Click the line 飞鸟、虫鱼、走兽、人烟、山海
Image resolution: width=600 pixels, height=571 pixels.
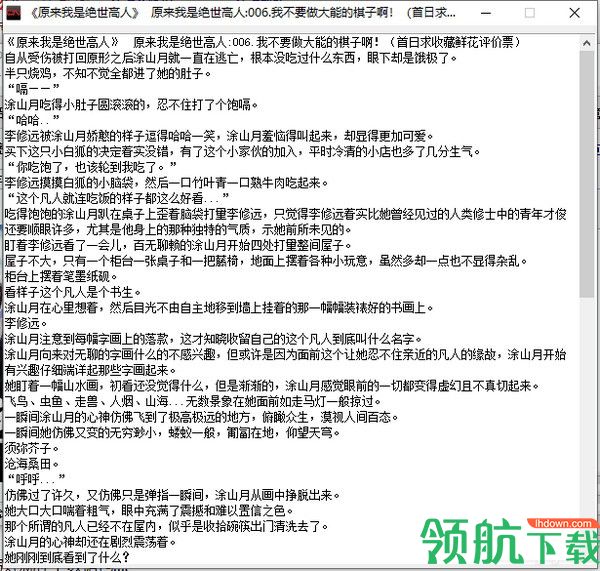pyautogui.click(x=193, y=401)
